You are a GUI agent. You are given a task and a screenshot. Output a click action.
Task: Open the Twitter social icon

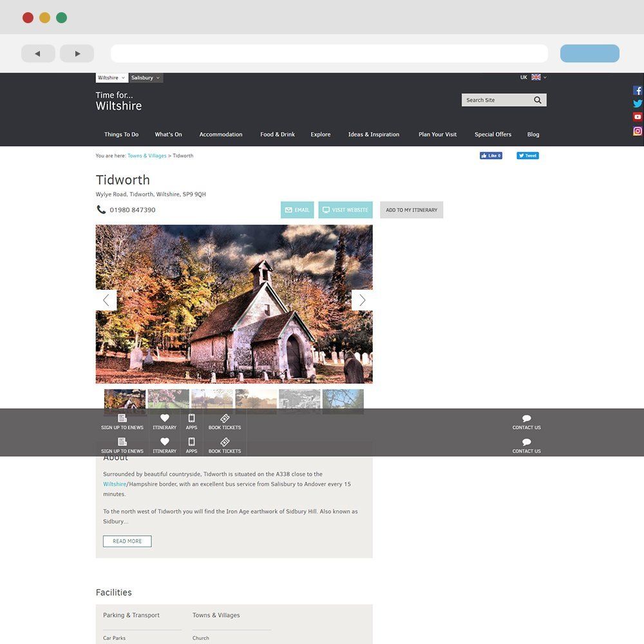coord(637,104)
